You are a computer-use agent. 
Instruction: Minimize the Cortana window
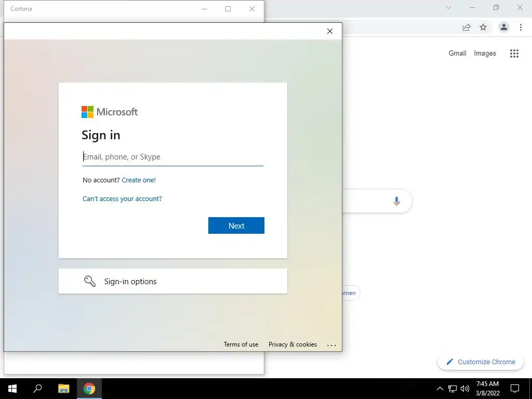(x=204, y=9)
